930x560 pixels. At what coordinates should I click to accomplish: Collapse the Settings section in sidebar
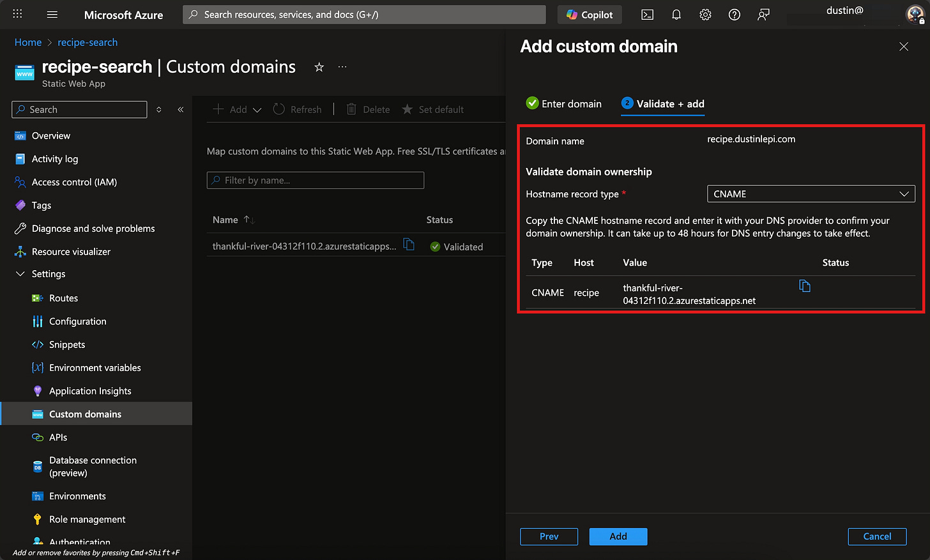(20, 274)
